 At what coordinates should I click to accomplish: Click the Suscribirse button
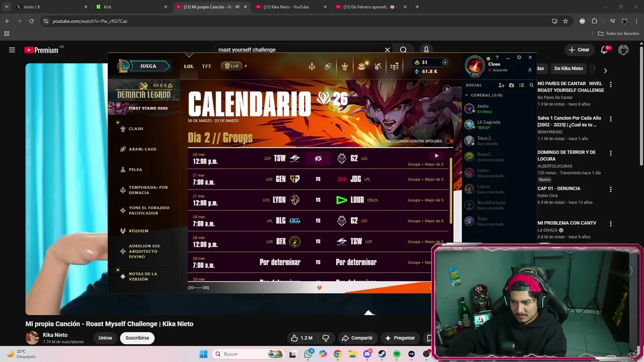(x=137, y=338)
